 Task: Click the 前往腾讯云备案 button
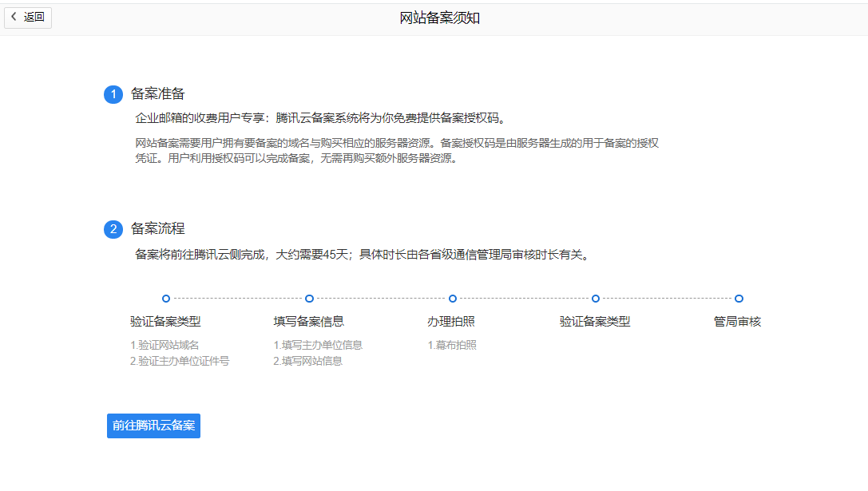click(153, 426)
